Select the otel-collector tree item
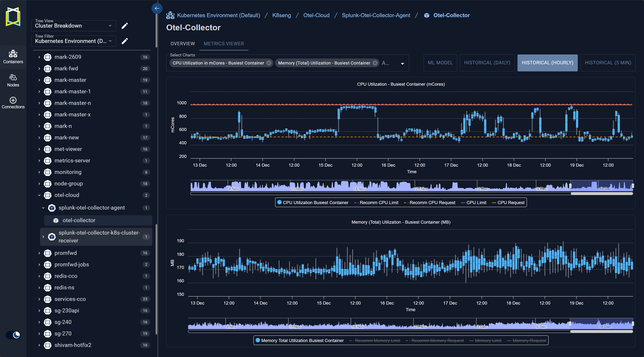 coord(98,220)
